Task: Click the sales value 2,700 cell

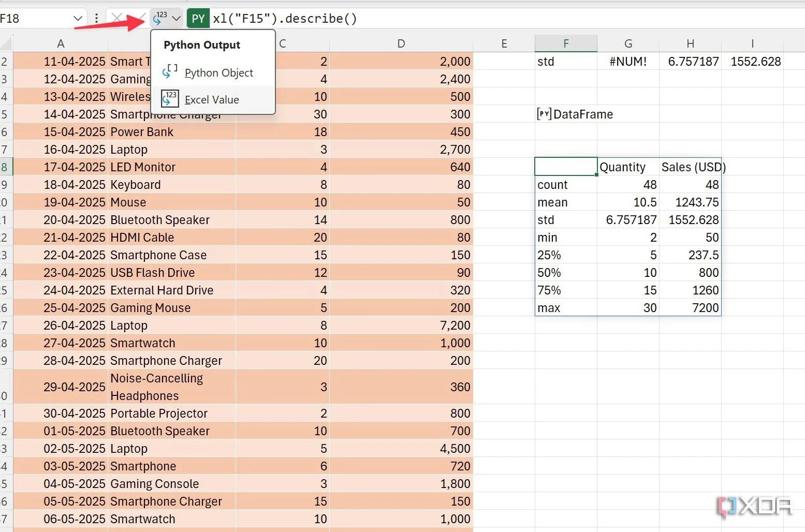Action: pyautogui.click(x=401, y=149)
